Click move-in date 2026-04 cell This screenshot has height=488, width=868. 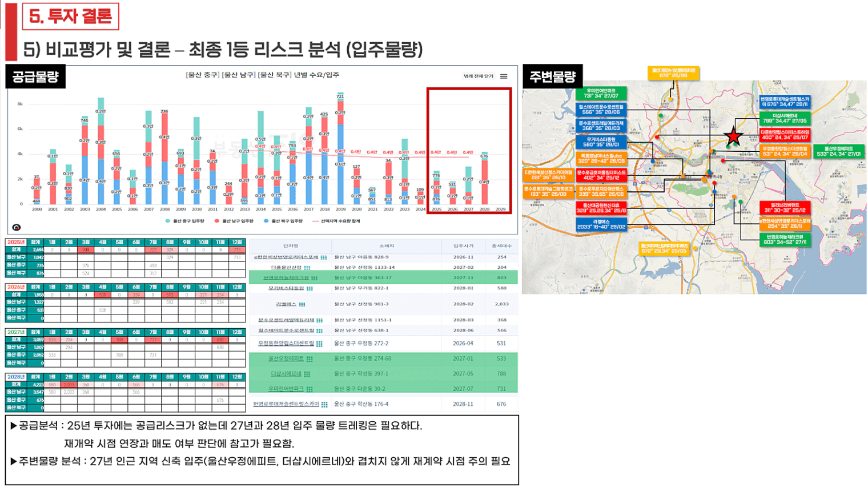463,343
